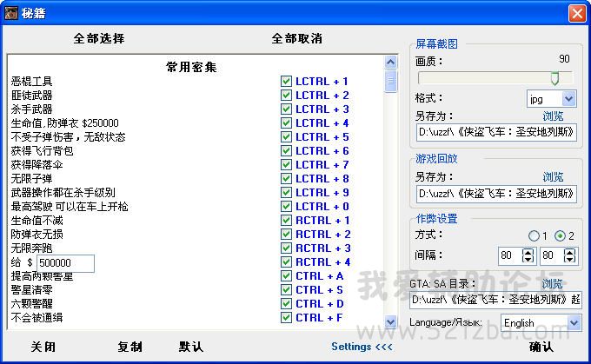Image resolution: width=591 pixels, height=364 pixels.
Task: Click the 确认 button
Action: 541,347
